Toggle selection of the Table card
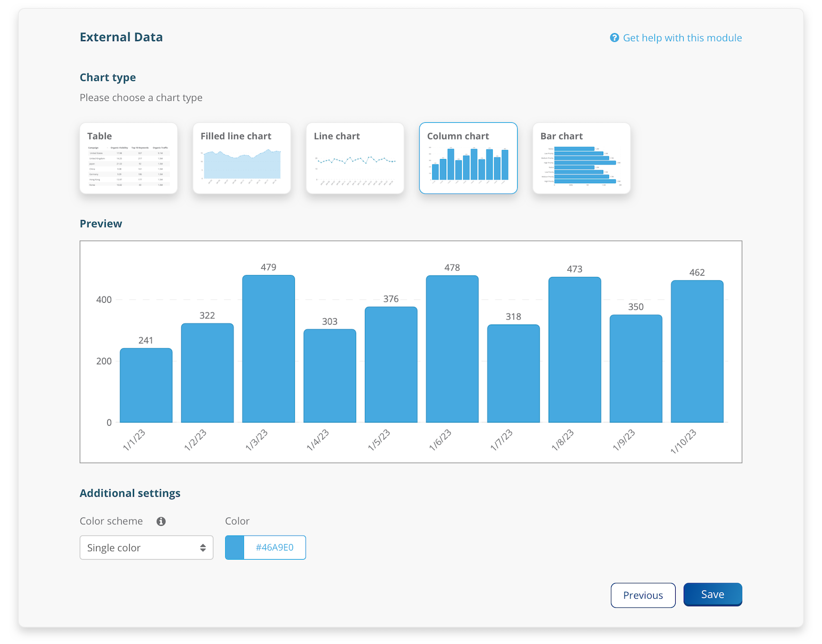 [128, 158]
